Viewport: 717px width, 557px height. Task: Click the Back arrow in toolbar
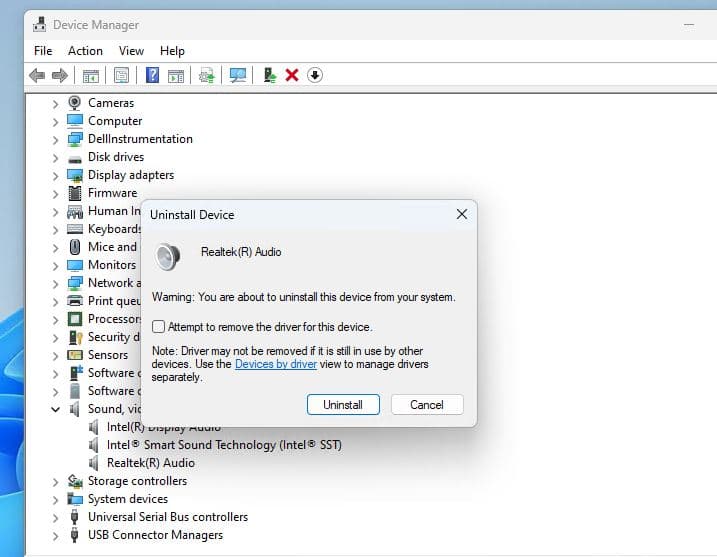(37, 75)
